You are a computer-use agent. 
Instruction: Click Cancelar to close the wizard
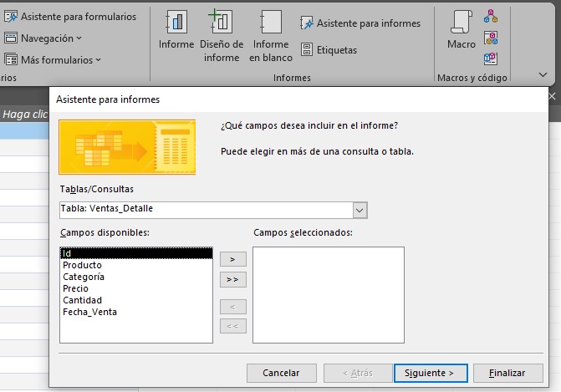[x=282, y=373]
